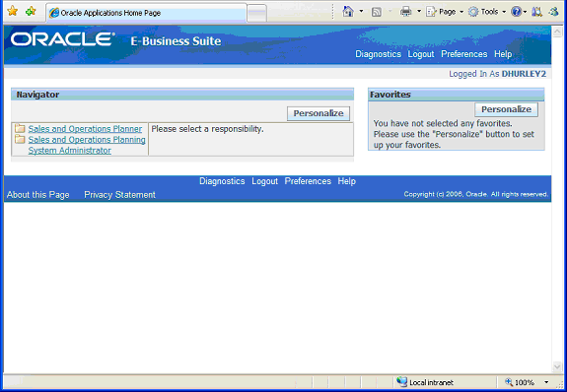Image resolution: width=567 pixels, height=392 pixels.
Task: Click the folder icon beside Sales and Operations Planner
Action: pyautogui.click(x=20, y=128)
